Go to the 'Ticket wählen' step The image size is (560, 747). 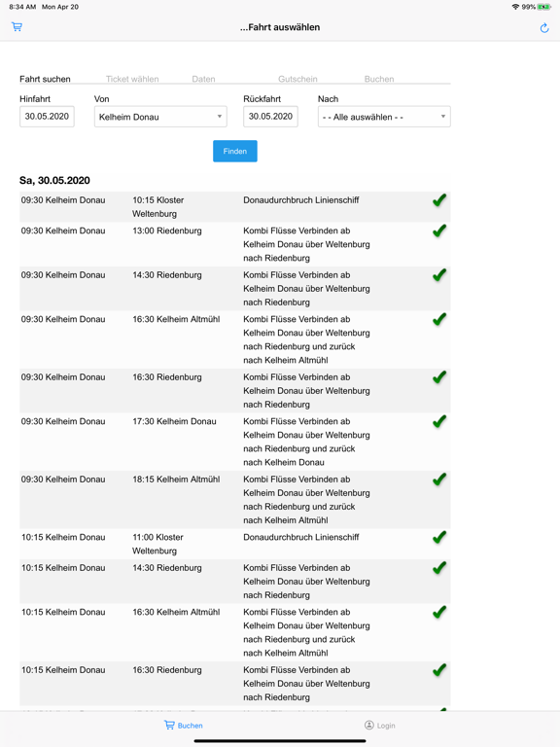click(132, 79)
